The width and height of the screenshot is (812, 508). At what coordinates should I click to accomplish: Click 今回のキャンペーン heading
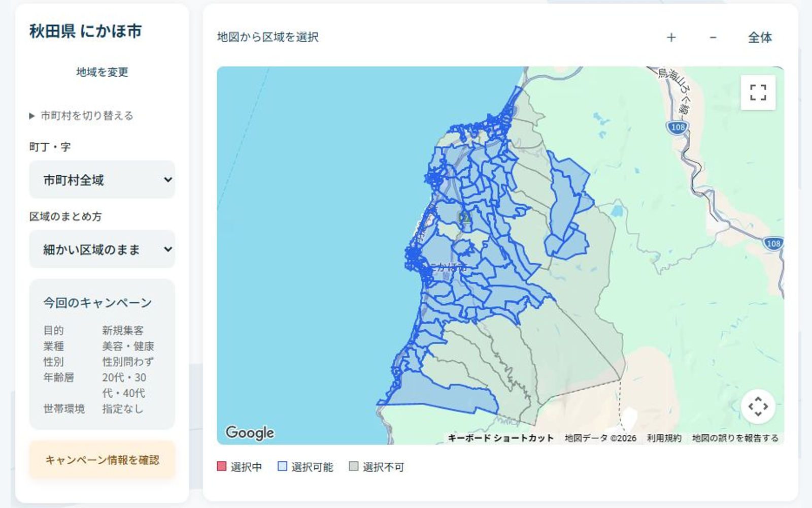point(97,303)
